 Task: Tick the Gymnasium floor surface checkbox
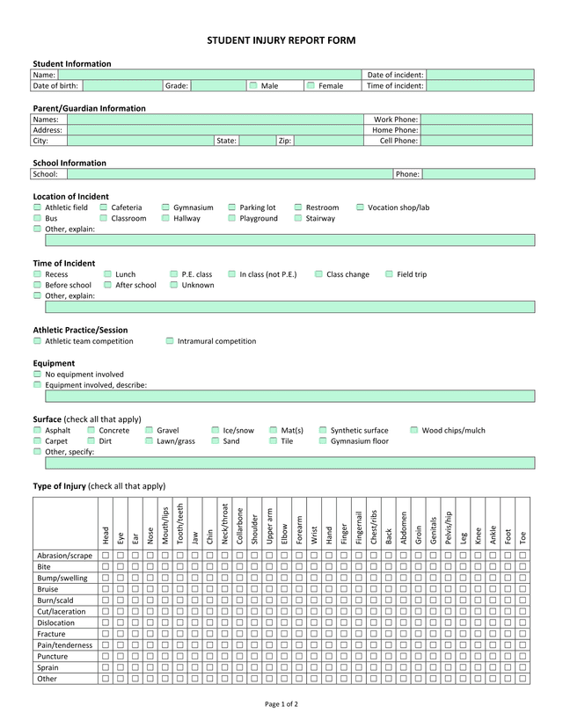(x=323, y=441)
